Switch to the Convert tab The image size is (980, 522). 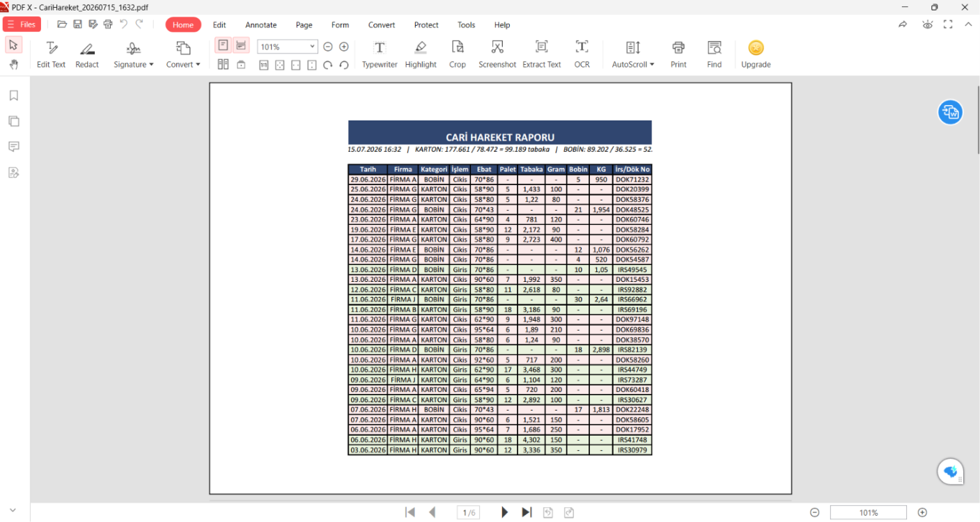(382, 24)
